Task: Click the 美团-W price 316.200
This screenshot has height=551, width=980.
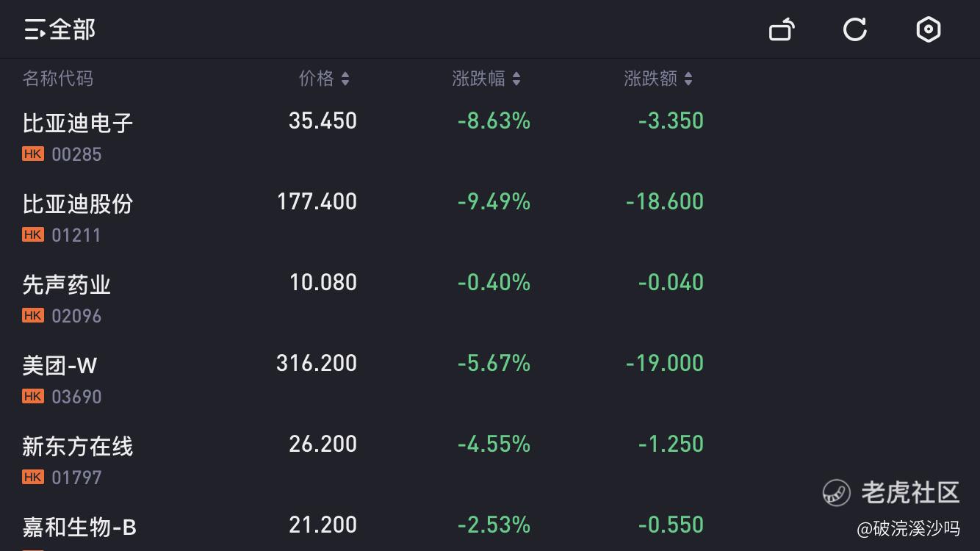Action: coord(317,363)
